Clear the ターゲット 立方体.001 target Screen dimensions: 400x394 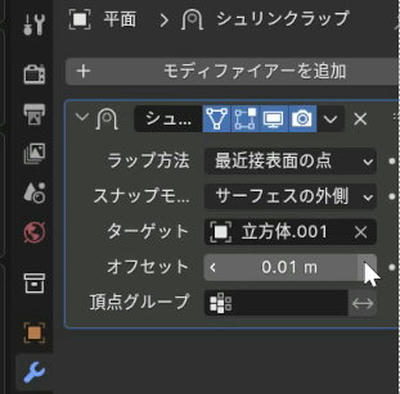pyautogui.click(x=361, y=232)
